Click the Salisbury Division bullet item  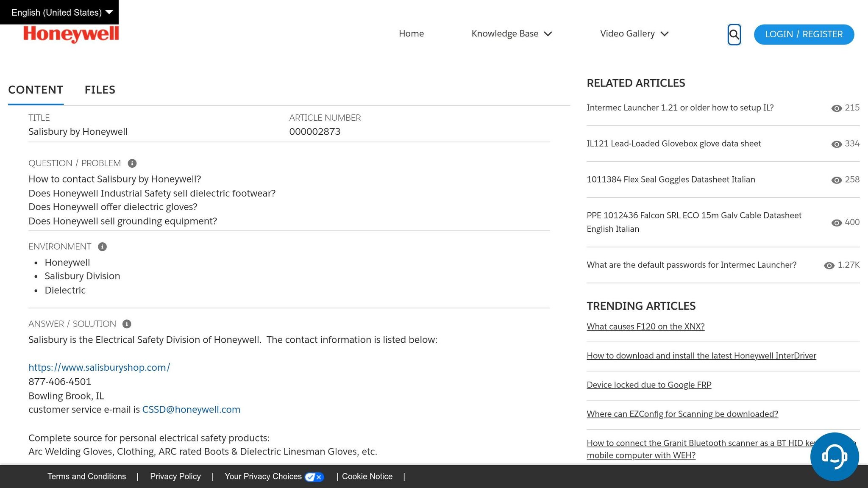point(82,276)
